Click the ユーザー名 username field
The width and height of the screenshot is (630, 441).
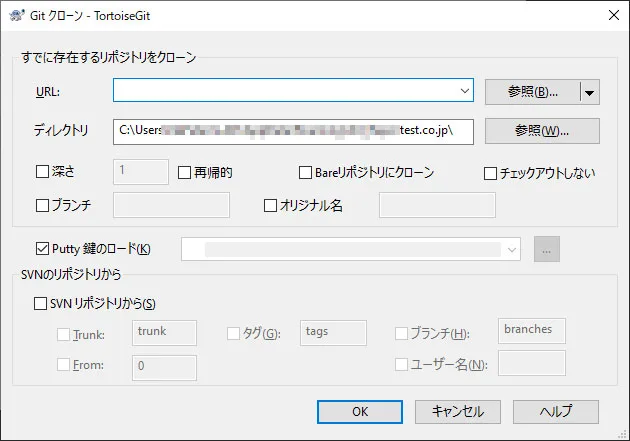pos(532,363)
